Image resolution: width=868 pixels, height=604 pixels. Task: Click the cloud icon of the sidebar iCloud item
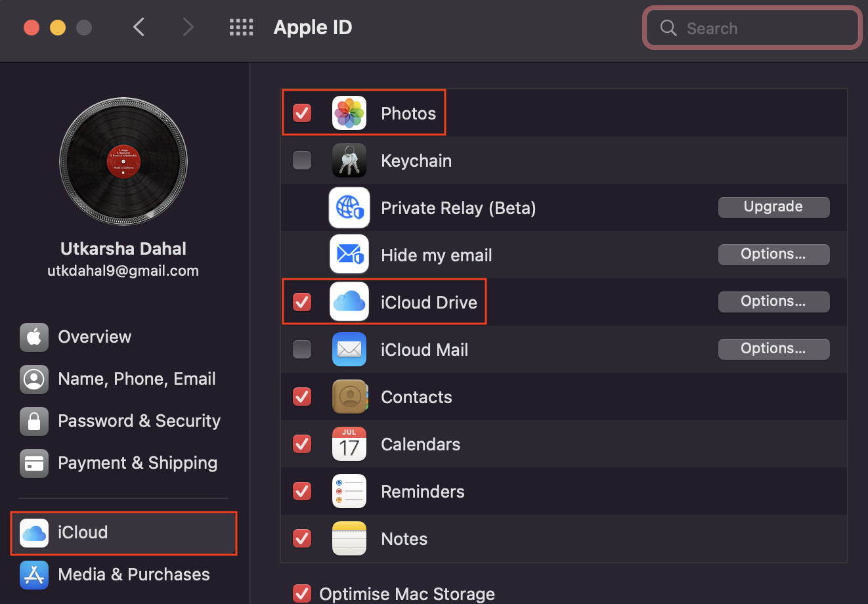click(x=34, y=532)
